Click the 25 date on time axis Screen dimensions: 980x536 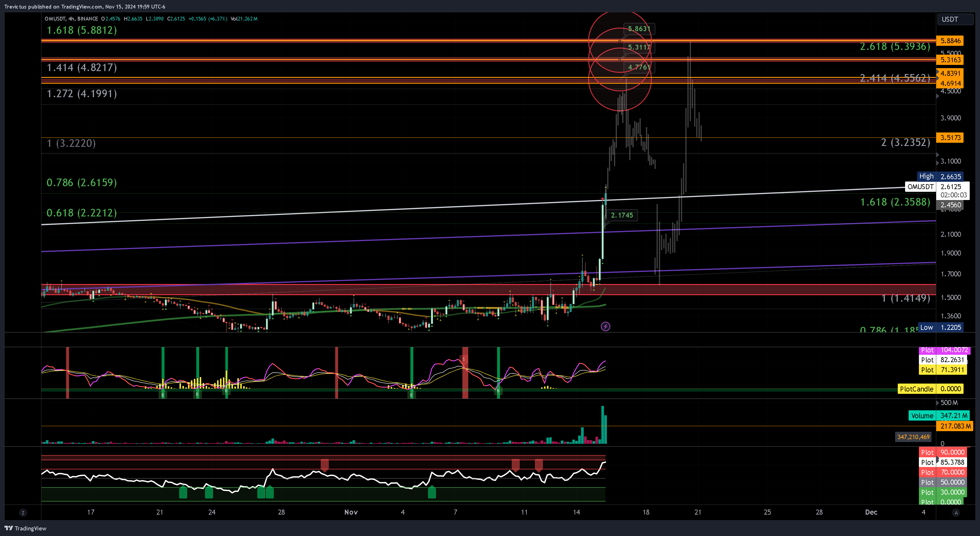coord(767,512)
